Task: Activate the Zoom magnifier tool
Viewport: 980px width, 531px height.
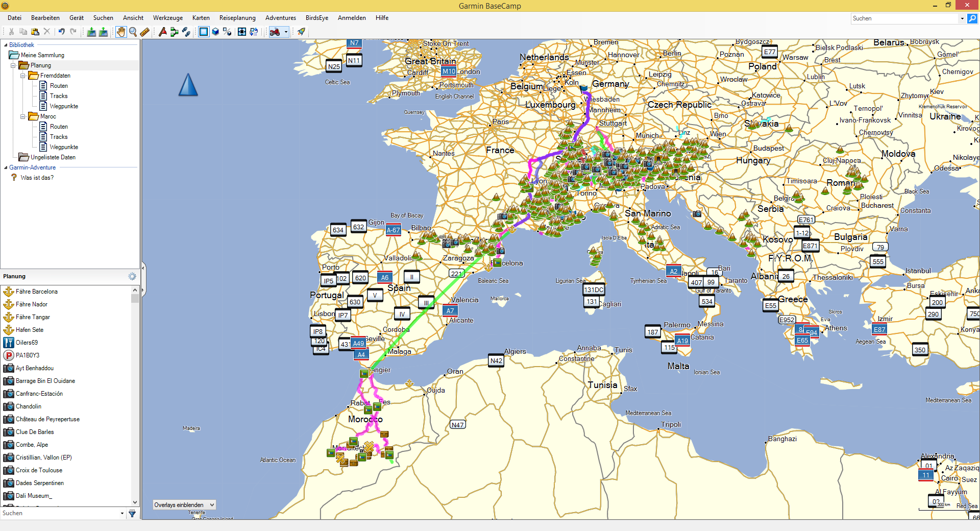Action: tap(133, 32)
